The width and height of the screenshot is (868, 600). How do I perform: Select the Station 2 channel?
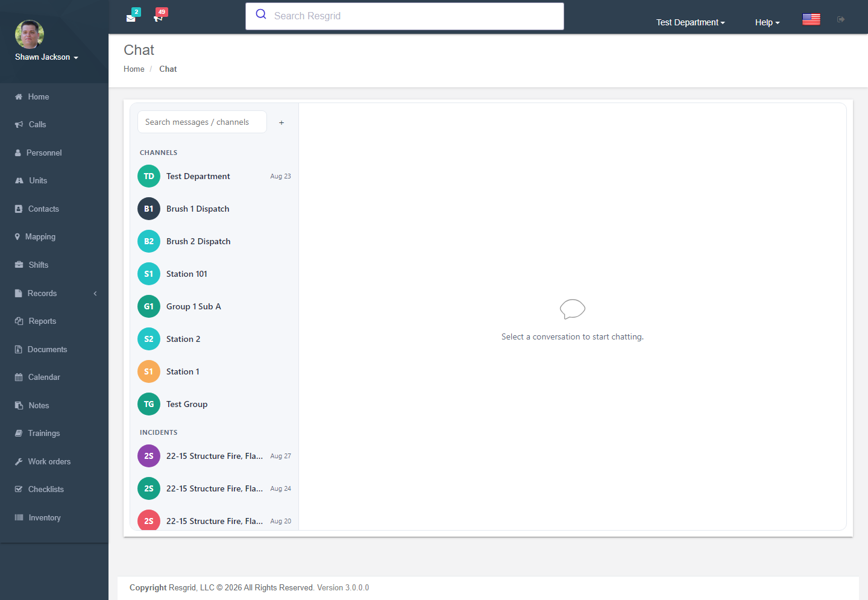click(215, 339)
